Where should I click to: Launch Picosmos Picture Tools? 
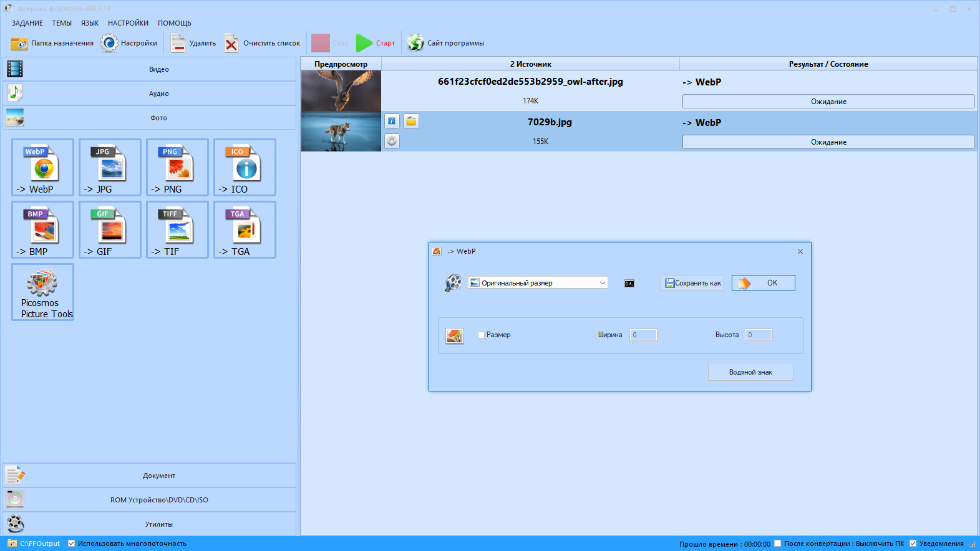(42, 292)
